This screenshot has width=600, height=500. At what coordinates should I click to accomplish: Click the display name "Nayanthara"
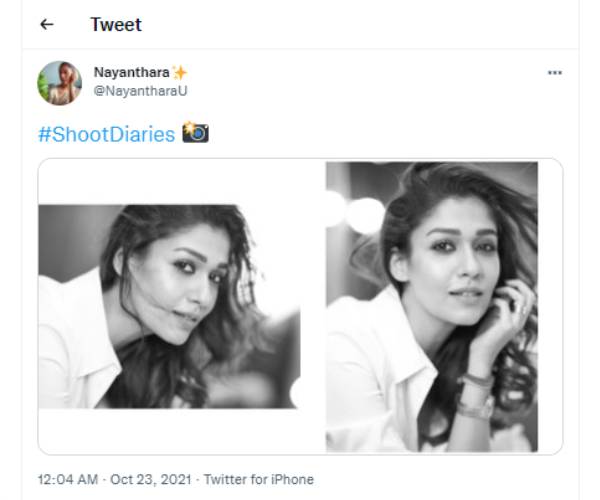tap(130, 73)
